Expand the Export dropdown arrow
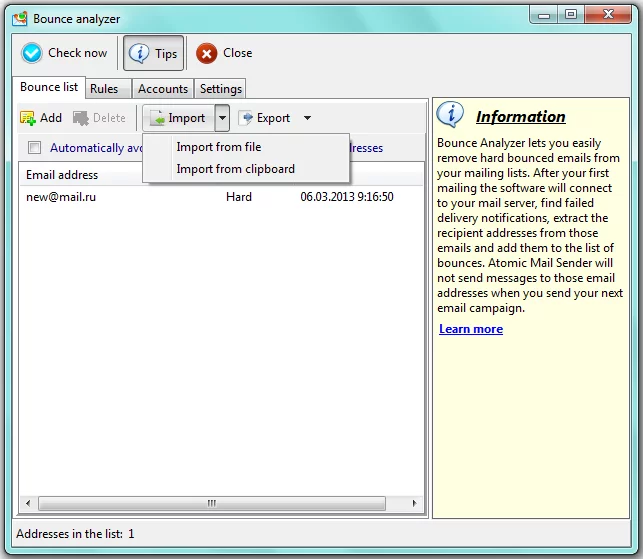The height and width of the screenshot is (559, 643). coord(307,118)
